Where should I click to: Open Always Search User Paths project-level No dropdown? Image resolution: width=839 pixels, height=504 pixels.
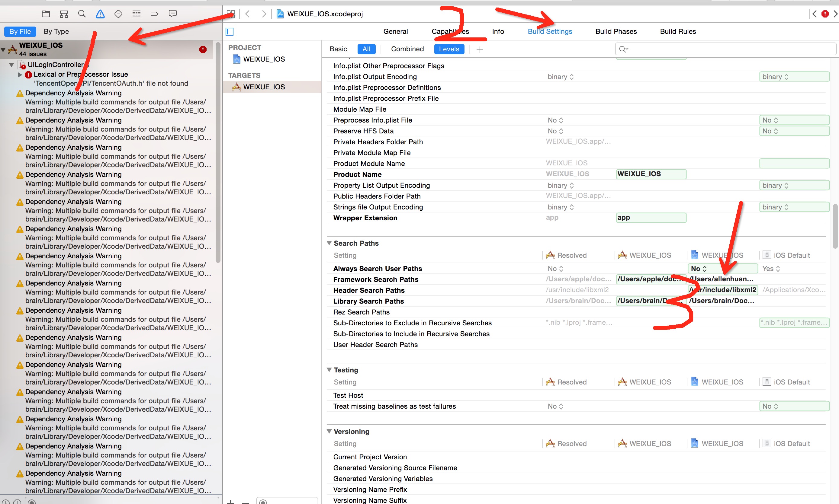coord(722,269)
